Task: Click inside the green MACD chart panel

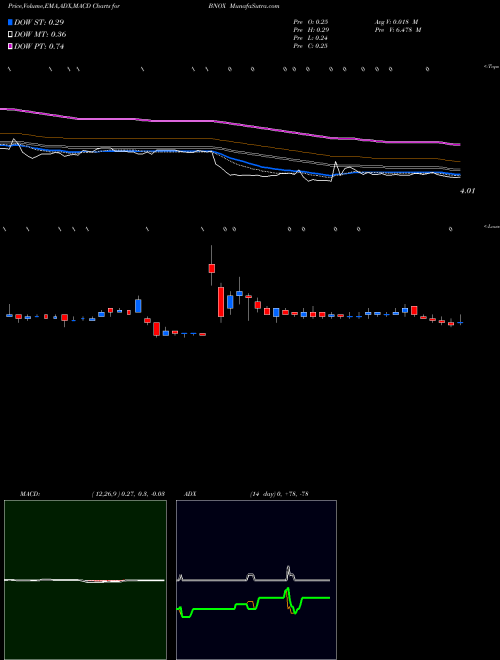Action: 85,580
